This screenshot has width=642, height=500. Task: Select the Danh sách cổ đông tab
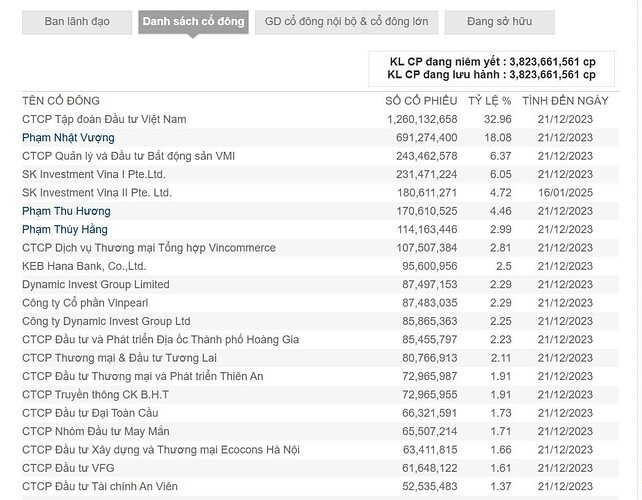click(x=193, y=22)
